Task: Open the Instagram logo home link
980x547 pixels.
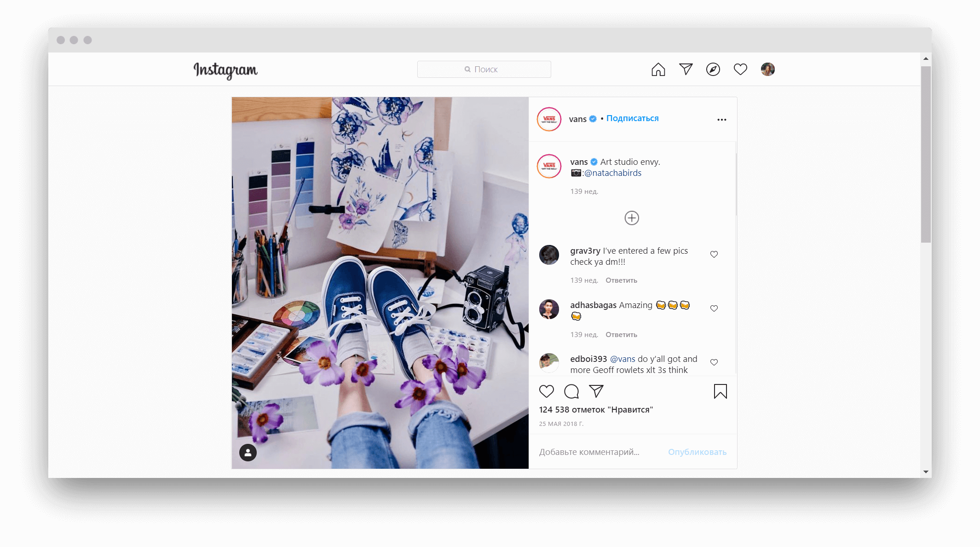Action: coord(225,70)
